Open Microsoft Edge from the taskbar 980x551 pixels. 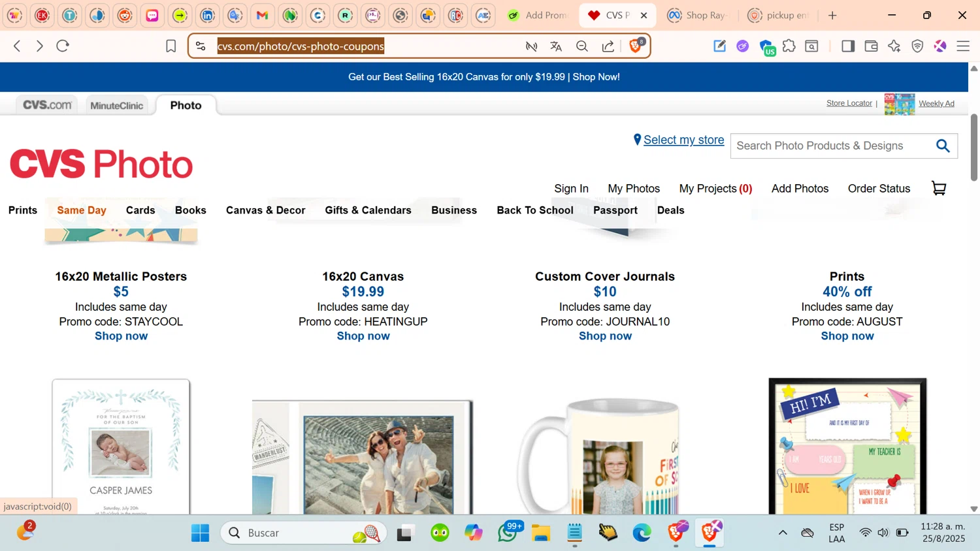[x=642, y=533]
